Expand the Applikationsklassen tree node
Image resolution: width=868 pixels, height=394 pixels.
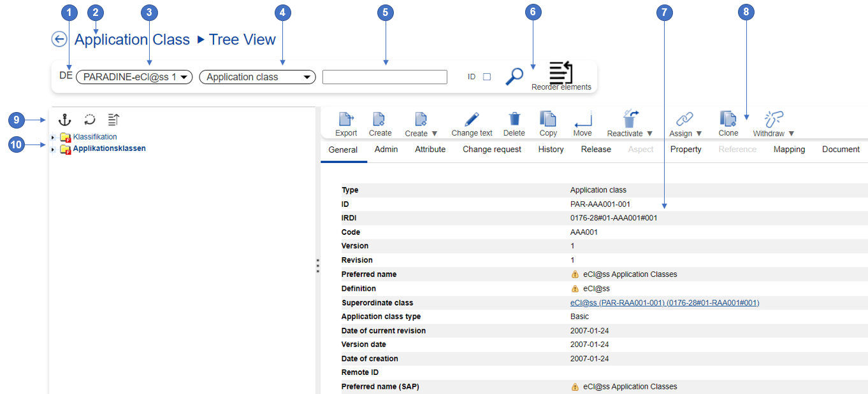click(53, 150)
